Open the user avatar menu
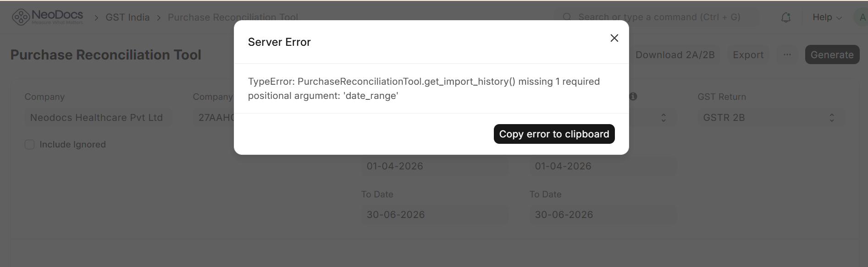The height and width of the screenshot is (267, 868). coord(861,17)
